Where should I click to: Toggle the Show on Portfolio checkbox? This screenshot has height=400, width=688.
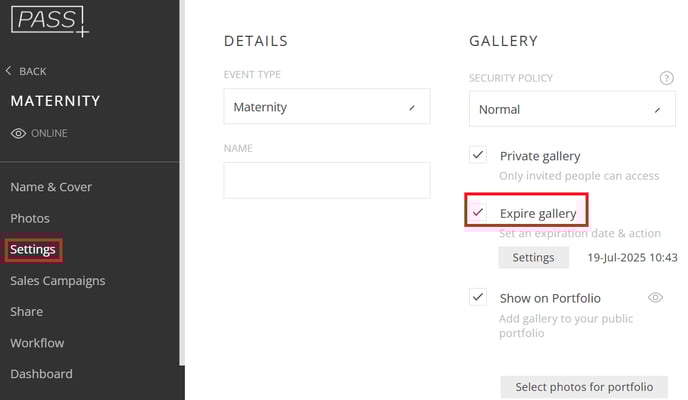(478, 297)
